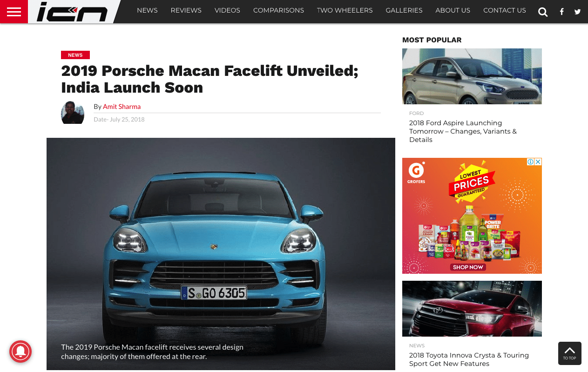Click the Shop Now ad button
588x372 pixels.
(468, 267)
